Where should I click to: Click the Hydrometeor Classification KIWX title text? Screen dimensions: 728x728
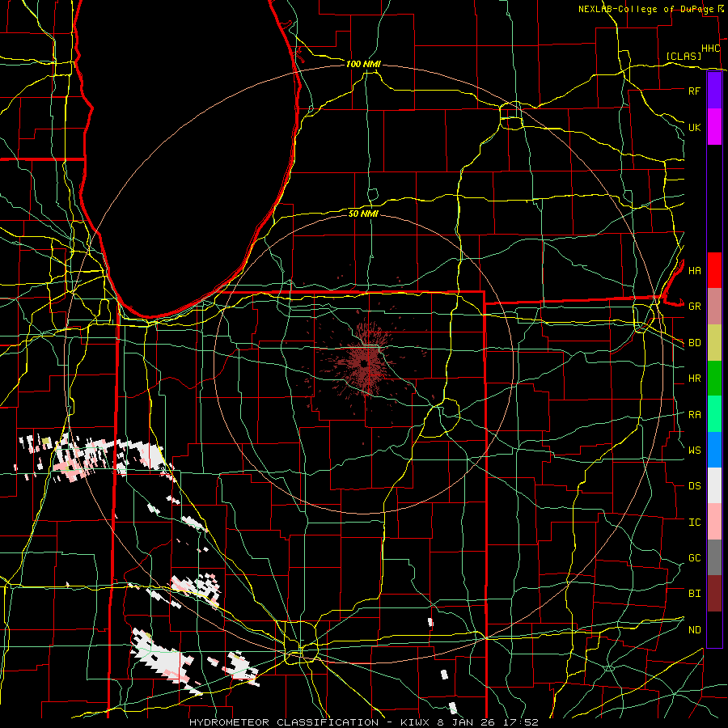(363, 722)
